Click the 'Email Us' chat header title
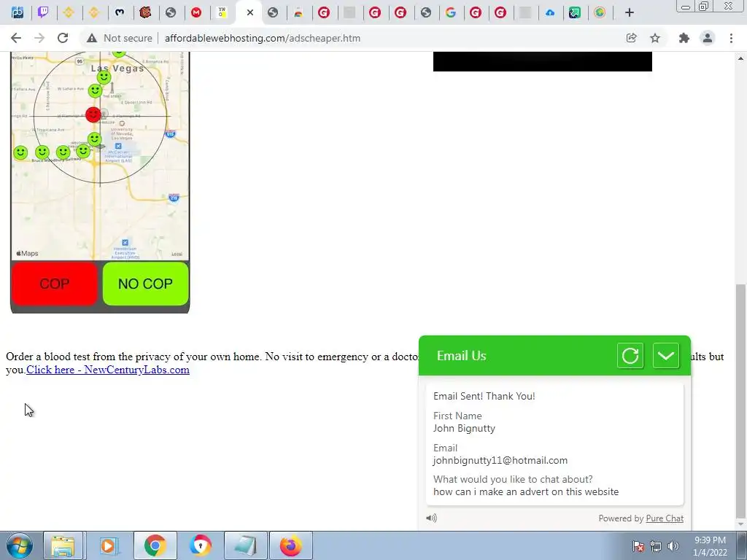This screenshot has width=747, height=560. [x=461, y=356]
